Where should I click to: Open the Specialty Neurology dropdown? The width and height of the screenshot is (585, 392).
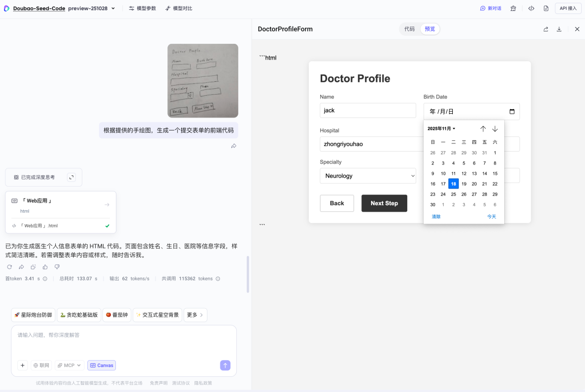[x=367, y=175]
